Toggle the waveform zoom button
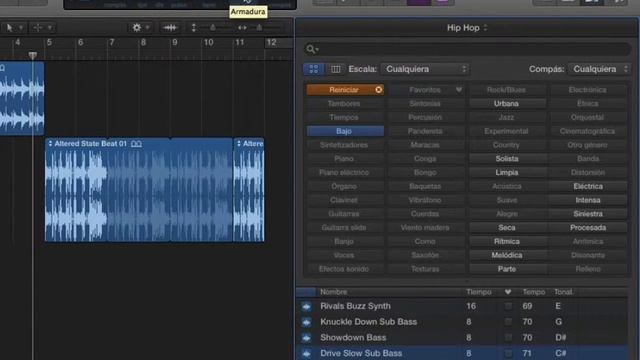The height and width of the screenshot is (360, 640). 170,28
